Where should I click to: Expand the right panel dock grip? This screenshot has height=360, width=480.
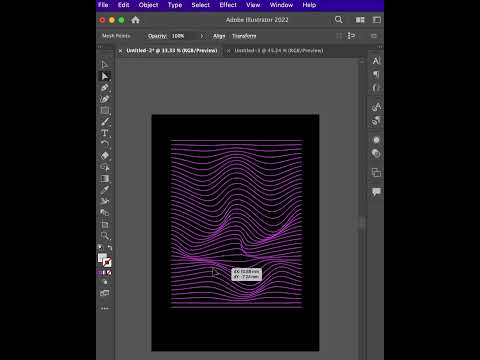tap(380, 47)
